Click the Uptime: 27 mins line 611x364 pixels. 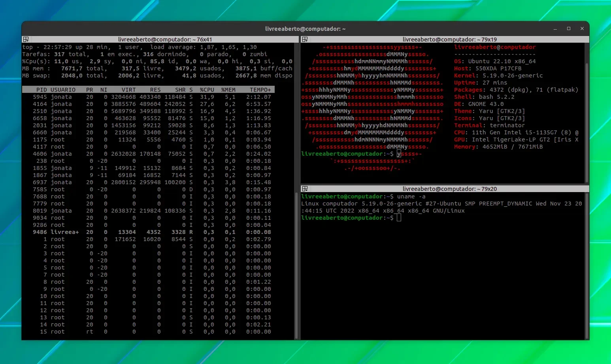pyautogui.click(x=481, y=83)
